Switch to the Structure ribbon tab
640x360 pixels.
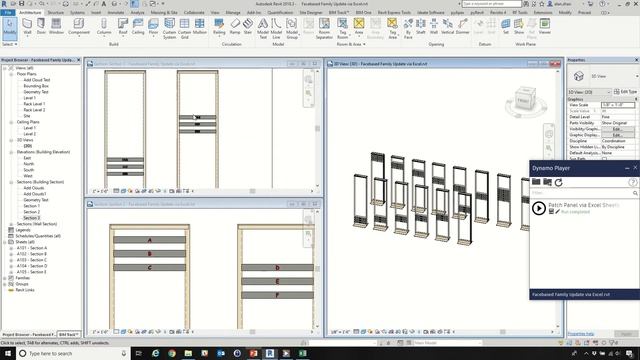56,13
